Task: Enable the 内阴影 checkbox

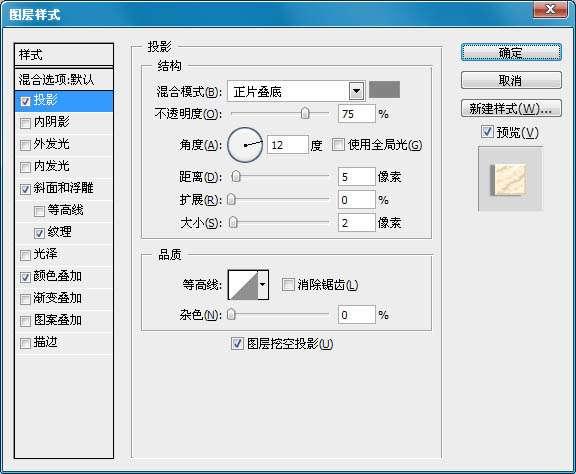Action: 25,123
